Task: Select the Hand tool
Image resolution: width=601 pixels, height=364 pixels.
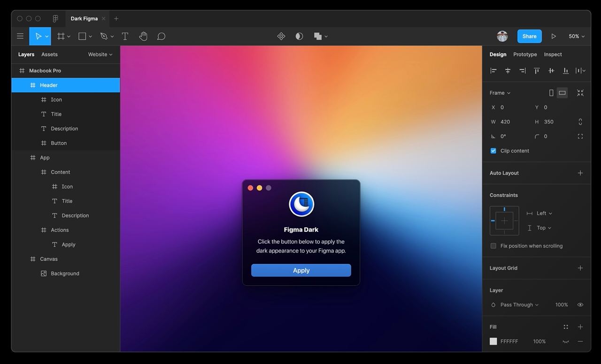Action: click(143, 36)
